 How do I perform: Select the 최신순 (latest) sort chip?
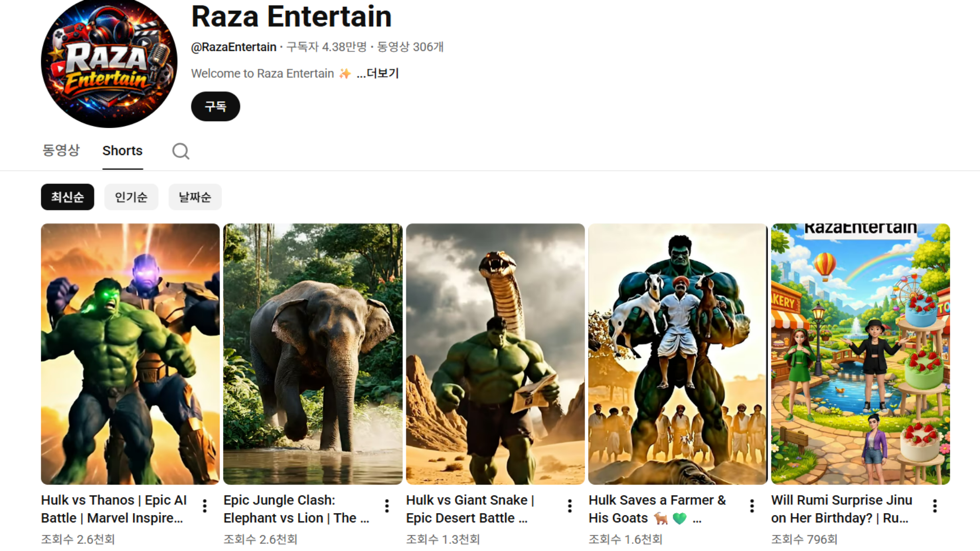pos(67,197)
